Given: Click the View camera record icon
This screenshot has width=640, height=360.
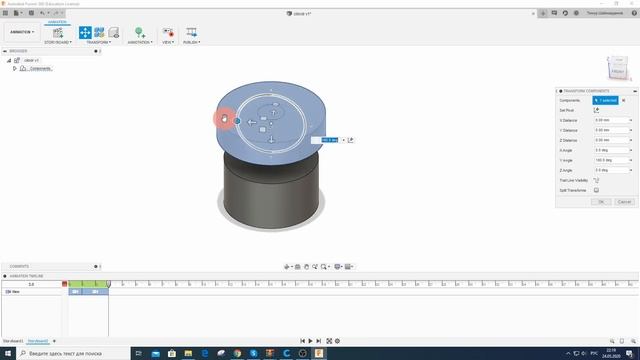Looking at the screenshot, I should (168, 32).
